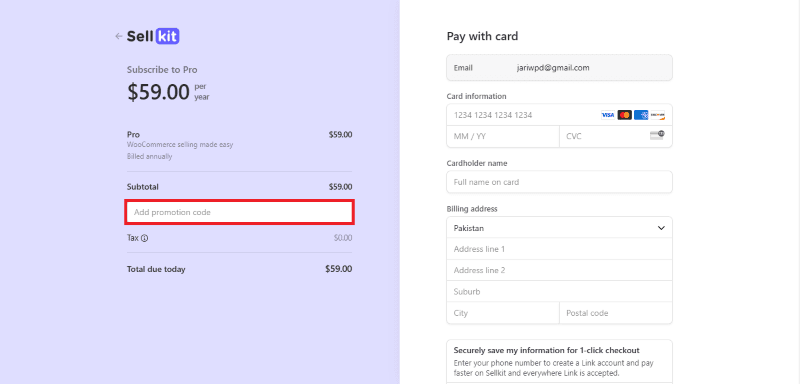Screen dimensions: 800x384
Task: Select the Address line 2 field
Action: click(559, 270)
